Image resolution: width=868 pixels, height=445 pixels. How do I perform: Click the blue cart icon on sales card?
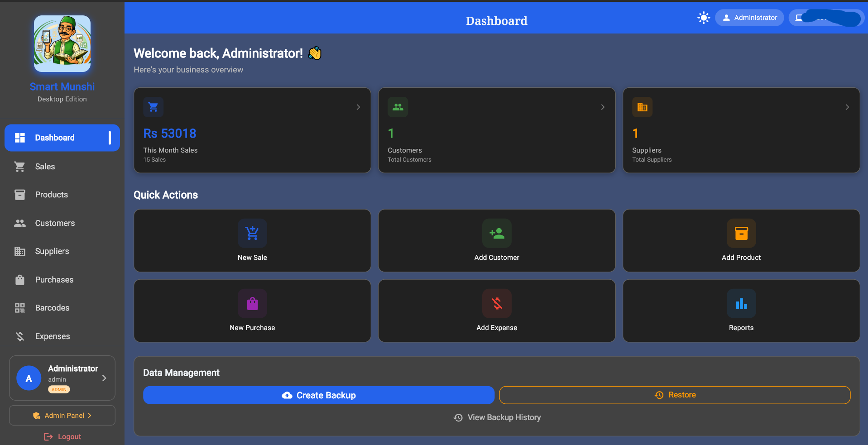[153, 107]
